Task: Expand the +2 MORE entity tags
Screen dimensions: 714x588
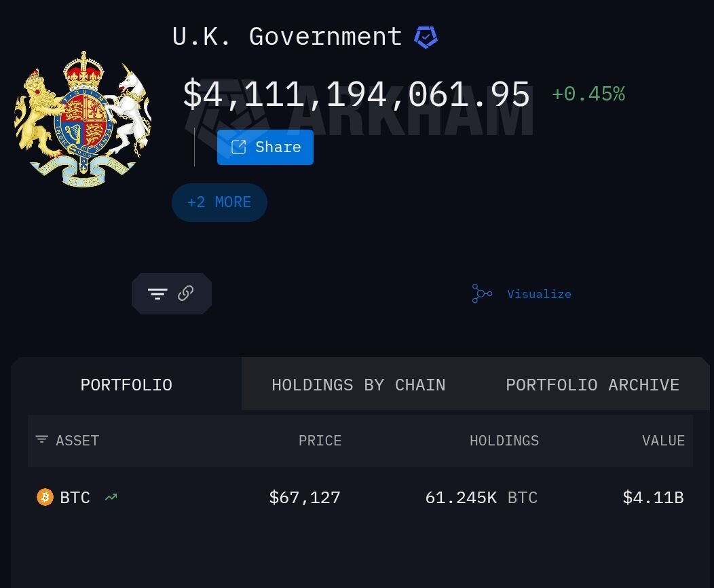Action: click(219, 202)
